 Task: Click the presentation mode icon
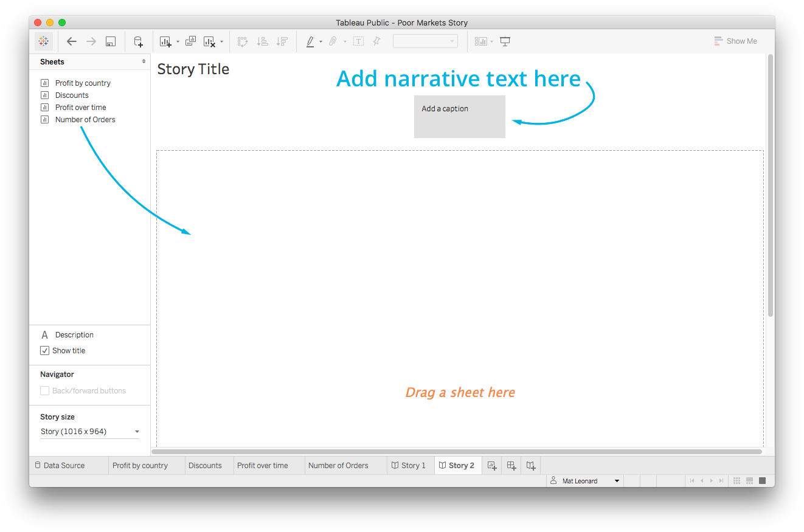(505, 41)
